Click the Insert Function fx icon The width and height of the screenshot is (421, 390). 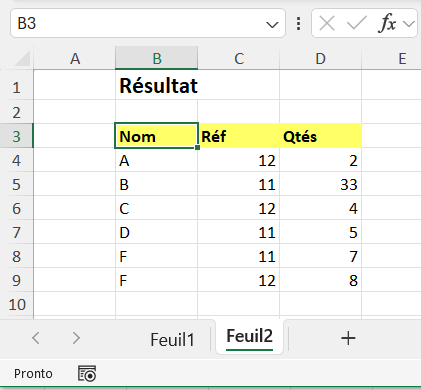point(387,23)
